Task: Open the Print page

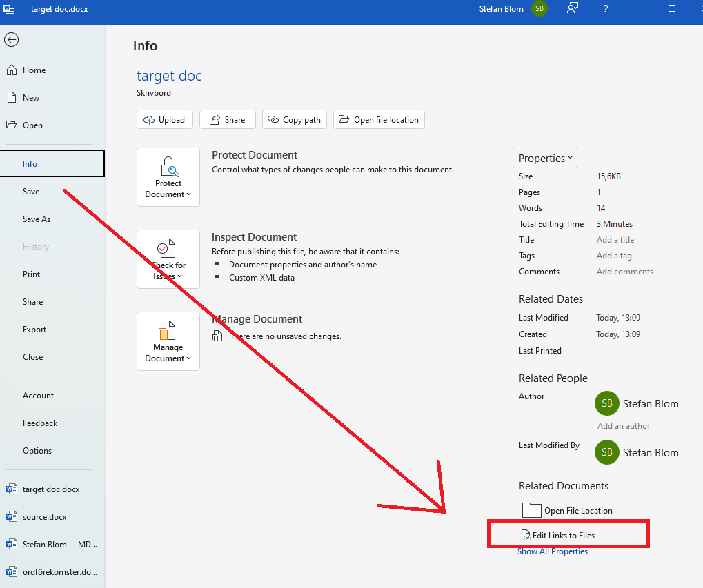Action: click(53, 274)
